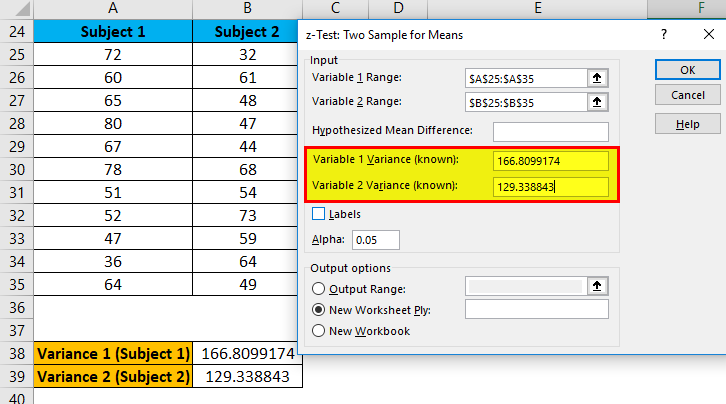Viewport: 726px width, 404px height.
Task: Click the Subject 2 header cell
Action: [x=245, y=31]
